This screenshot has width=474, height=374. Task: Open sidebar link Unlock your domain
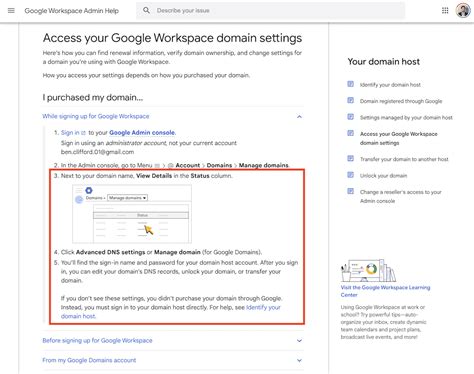pyautogui.click(x=383, y=176)
